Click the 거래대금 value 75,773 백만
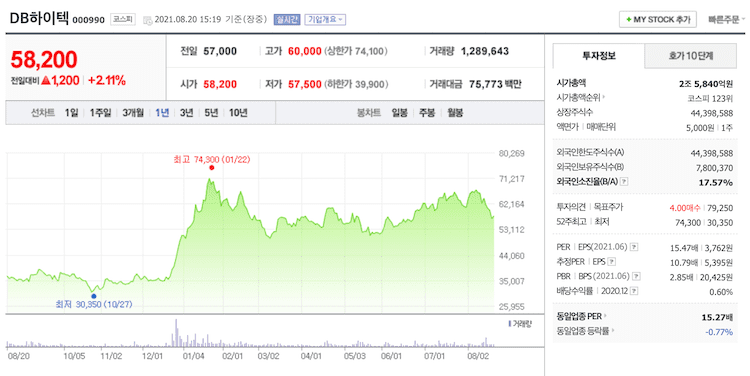The width and height of the screenshot is (750, 376). [x=495, y=84]
